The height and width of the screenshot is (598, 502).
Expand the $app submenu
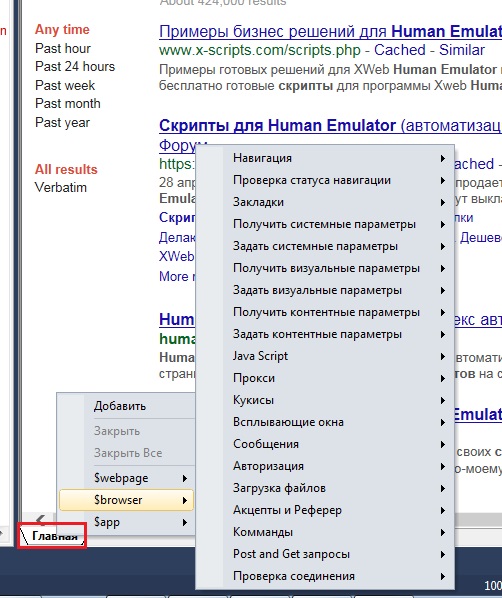(x=127, y=522)
